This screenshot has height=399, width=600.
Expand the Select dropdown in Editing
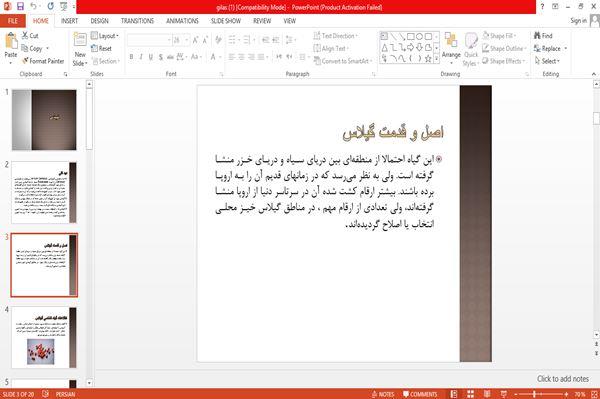point(547,61)
